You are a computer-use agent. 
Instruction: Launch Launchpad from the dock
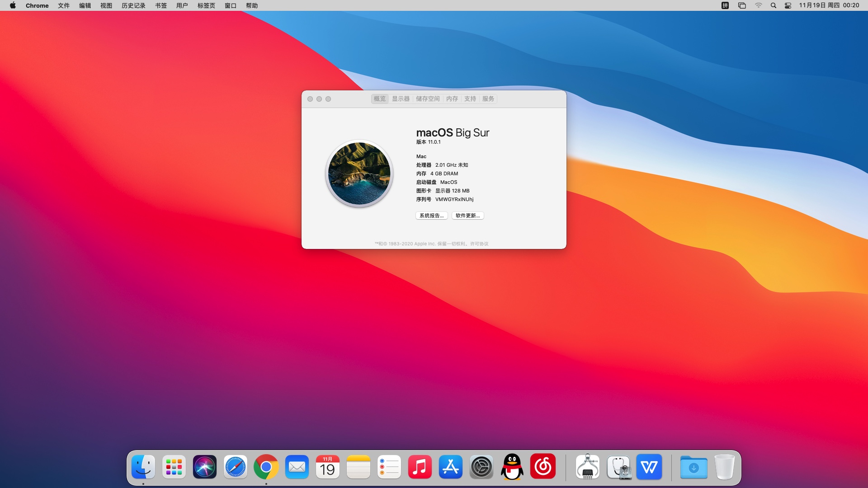(174, 467)
